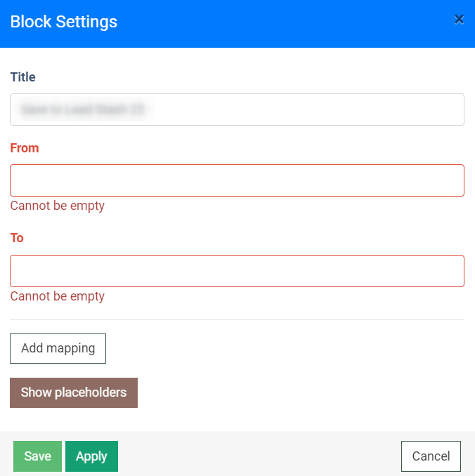The height and width of the screenshot is (476, 475).
Task: Click the blurred text in Title field
Action: pyautogui.click(x=84, y=110)
